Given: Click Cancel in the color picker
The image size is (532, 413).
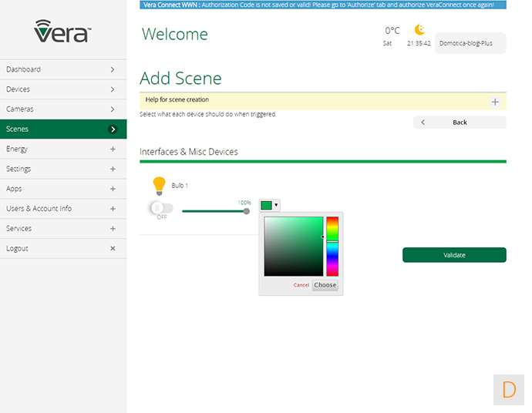Looking at the screenshot, I should [x=301, y=285].
